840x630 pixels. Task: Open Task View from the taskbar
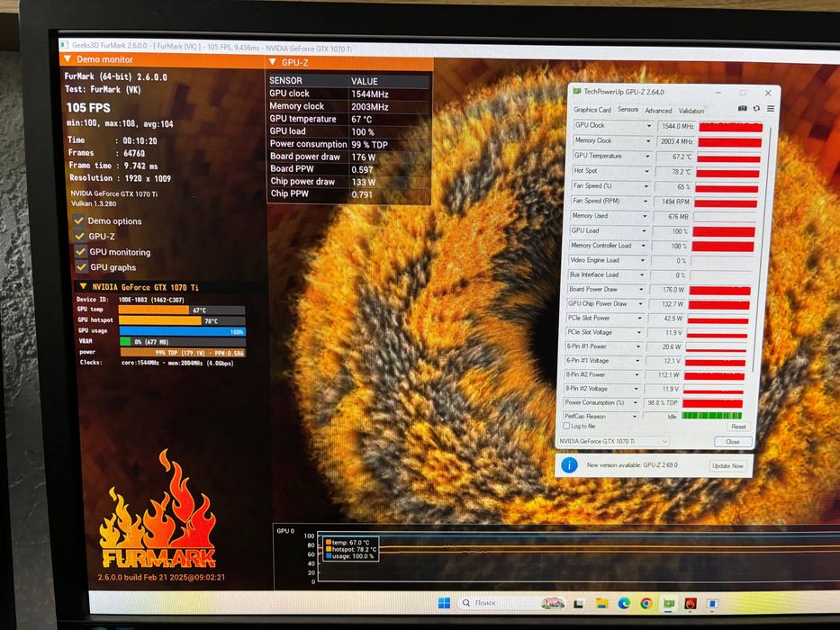click(579, 604)
